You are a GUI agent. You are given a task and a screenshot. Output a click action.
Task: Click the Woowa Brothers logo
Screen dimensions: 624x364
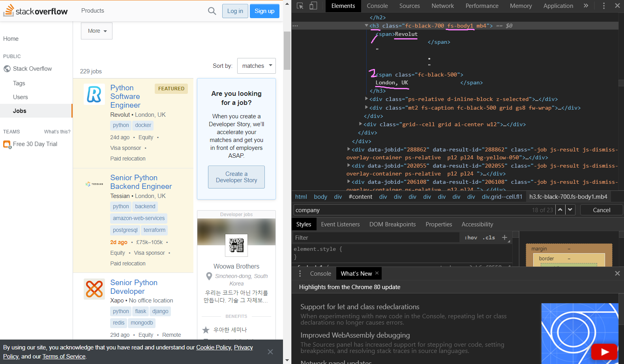click(236, 245)
